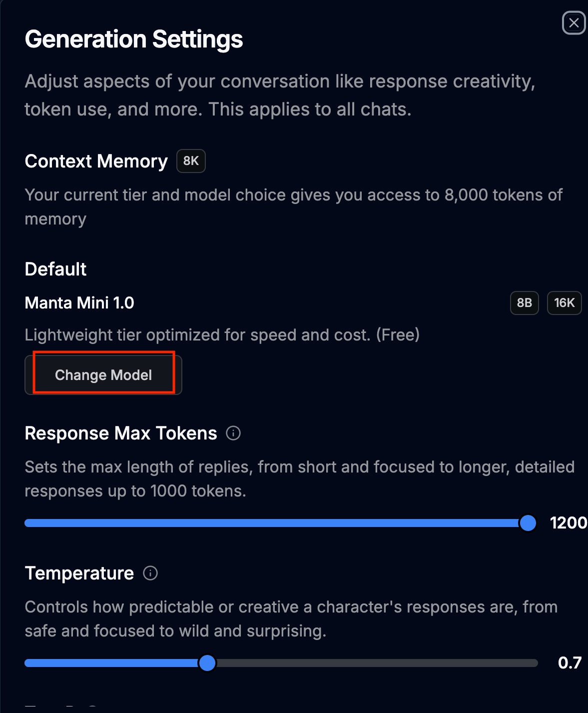This screenshot has width=588, height=713.
Task: Open the Temperature info icon tooltip
Action: point(150,573)
